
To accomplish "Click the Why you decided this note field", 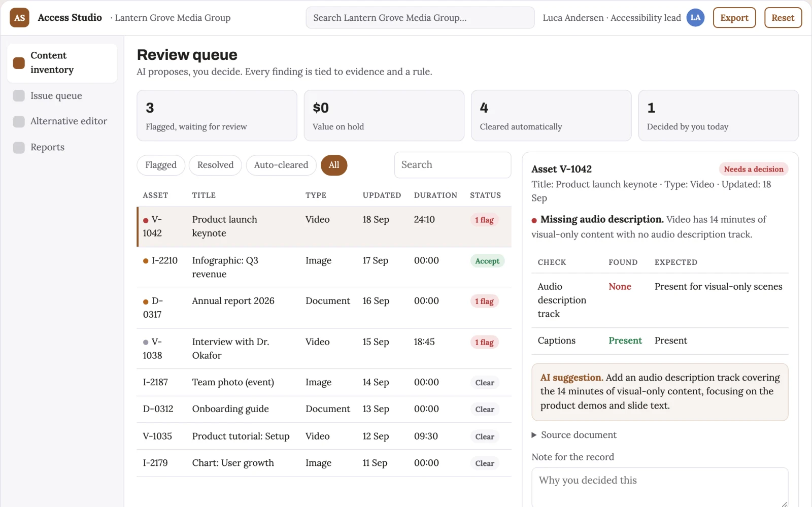I will coord(660,487).
